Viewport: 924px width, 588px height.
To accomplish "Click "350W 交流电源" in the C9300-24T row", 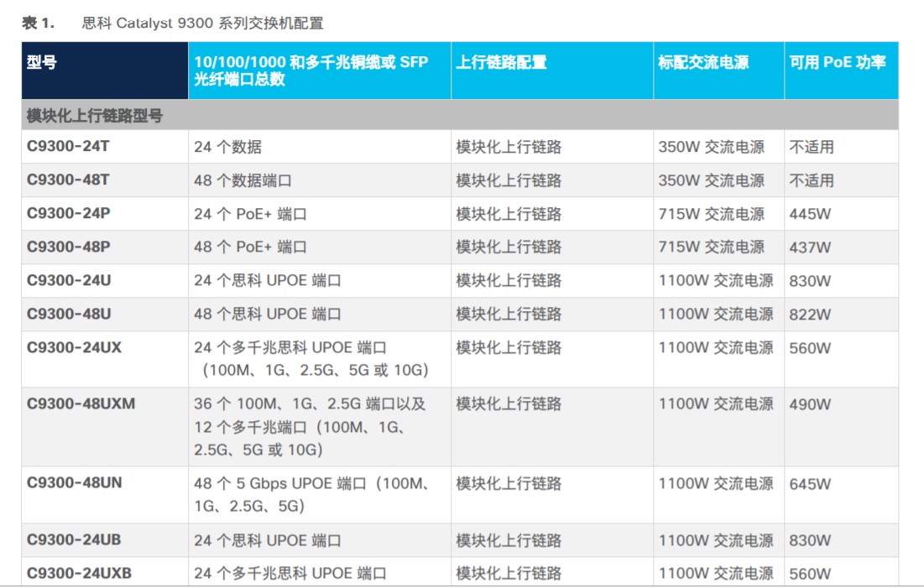I will click(712, 147).
